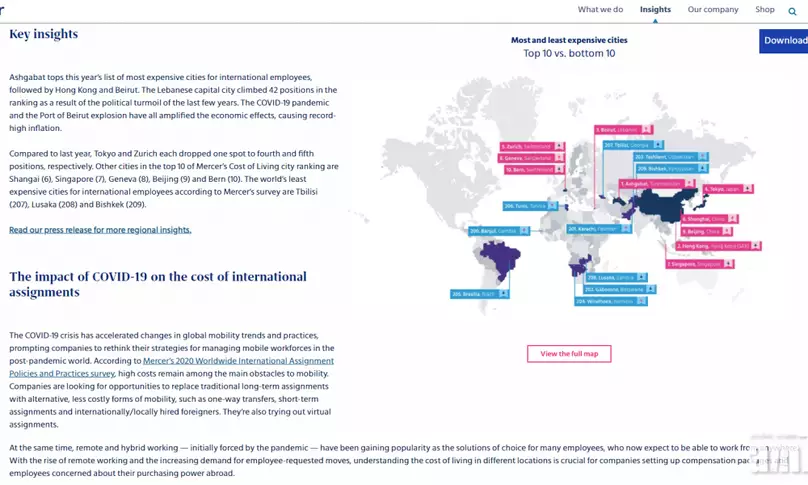Click the flag icon on the Ashgabat label
808x485 pixels.
[689, 183]
